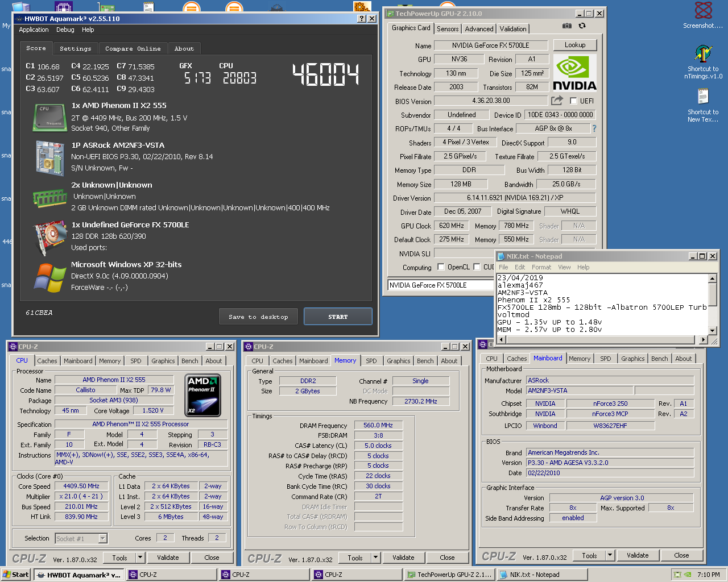Click the taskbar clock showing 7:10 PM
The width and height of the screenshot is (728, 582).
point(708,575)
